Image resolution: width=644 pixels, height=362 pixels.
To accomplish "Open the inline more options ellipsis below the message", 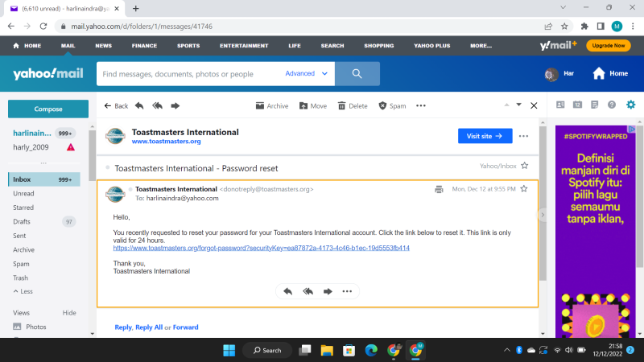I will [347, 291].
